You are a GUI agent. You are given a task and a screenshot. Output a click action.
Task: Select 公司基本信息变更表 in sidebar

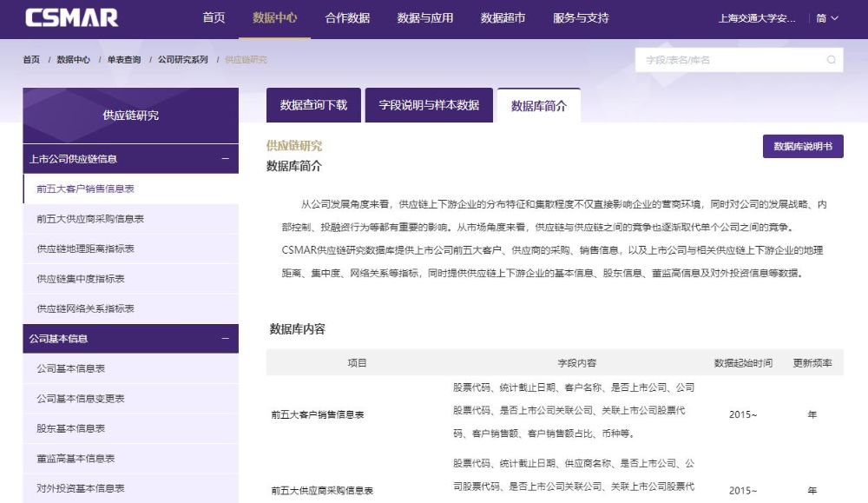coord(131,398)
